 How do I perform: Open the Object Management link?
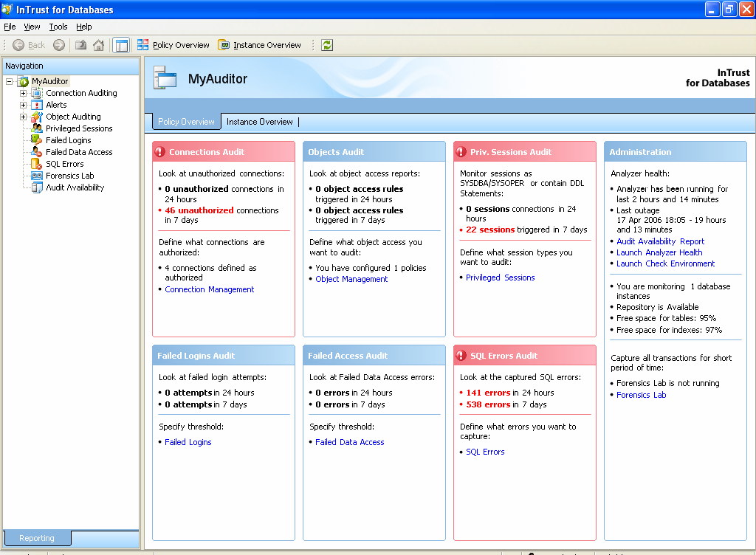(351, 279)
